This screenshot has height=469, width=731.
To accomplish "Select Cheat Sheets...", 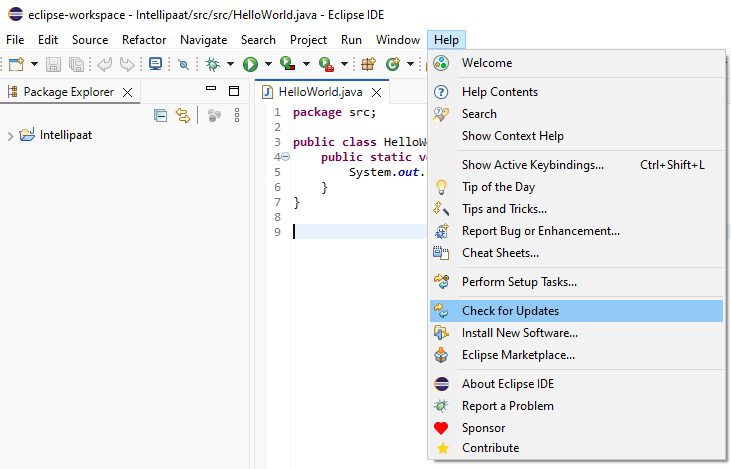I will (576, 253).
